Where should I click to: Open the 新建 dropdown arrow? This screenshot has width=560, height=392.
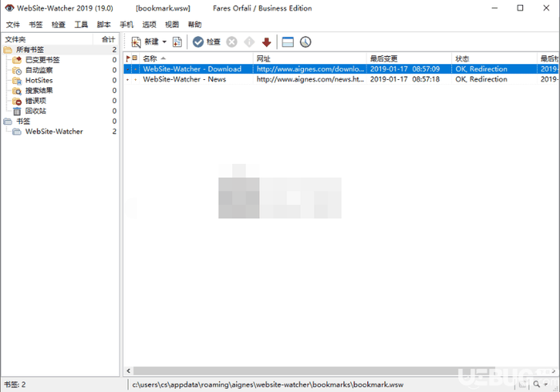(x=164, y=42)
